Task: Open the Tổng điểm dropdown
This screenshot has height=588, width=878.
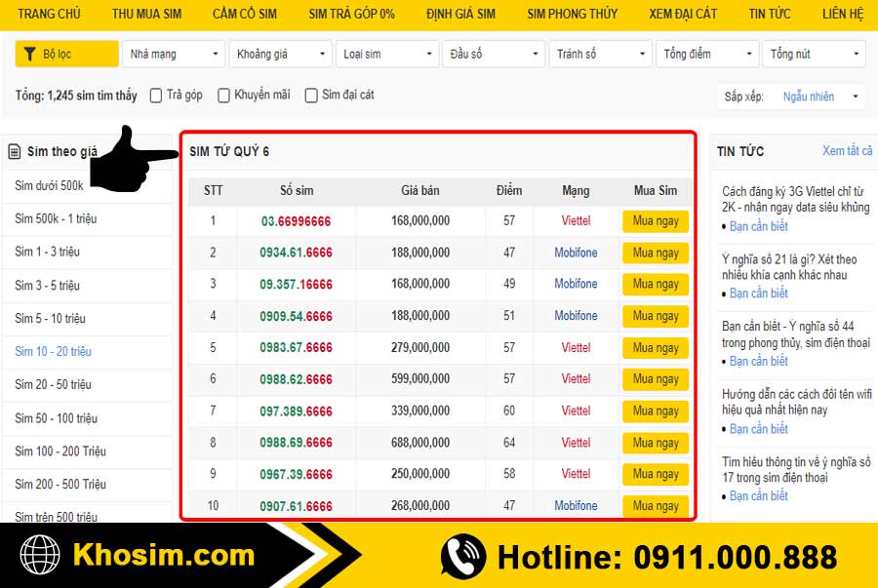Action: [707, 55]
